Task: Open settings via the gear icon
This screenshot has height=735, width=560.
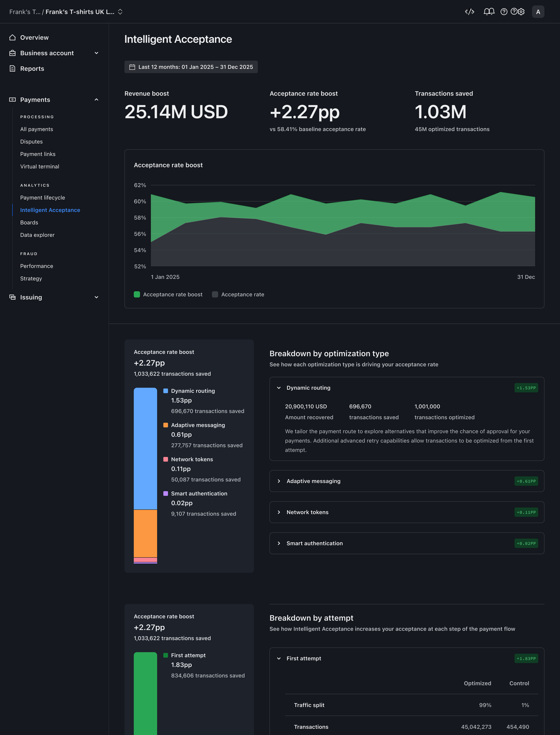Action: (521, 12)
